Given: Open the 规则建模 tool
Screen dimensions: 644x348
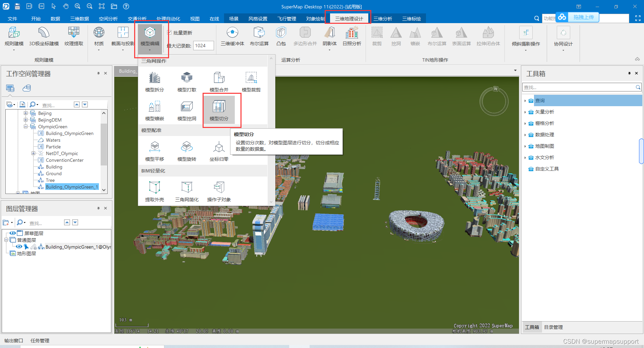Looking at the screenshot, I should (14, 39).
